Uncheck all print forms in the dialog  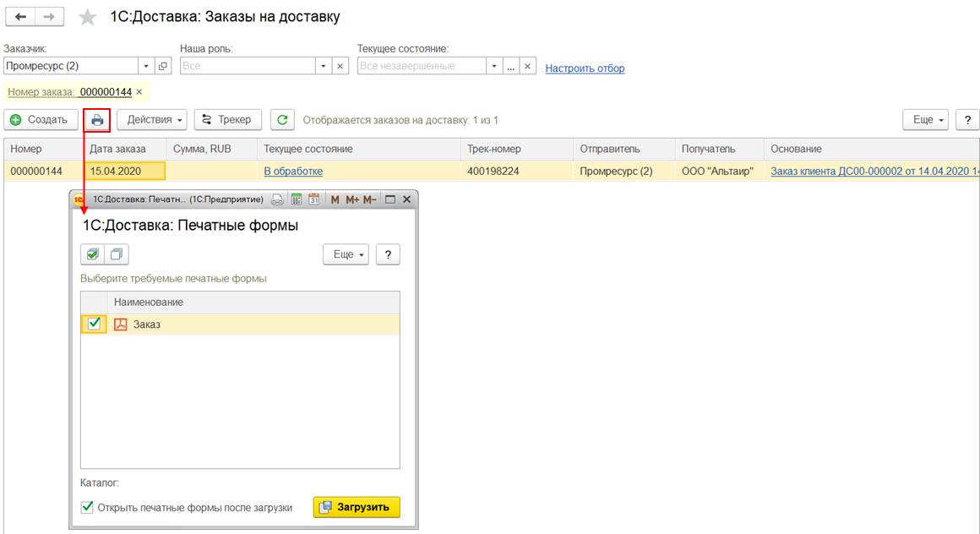(117, 254)
